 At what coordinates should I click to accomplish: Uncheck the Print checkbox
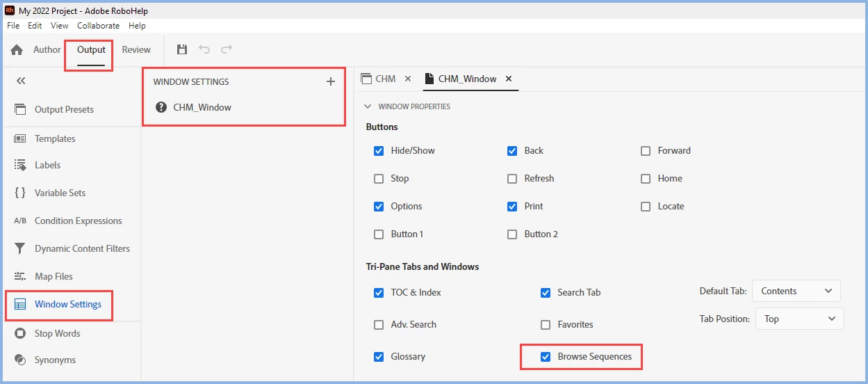[x=512, y=206]
